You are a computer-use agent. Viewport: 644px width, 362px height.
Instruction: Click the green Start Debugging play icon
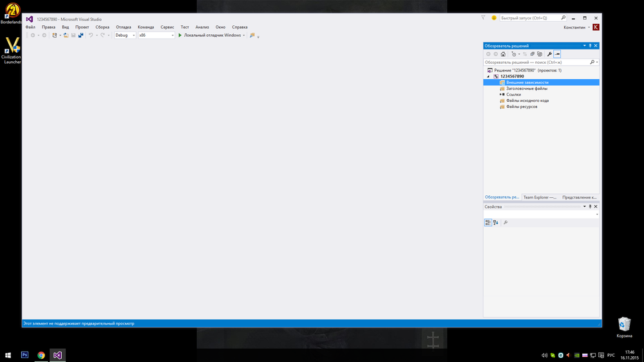click(x=180, y=35)
